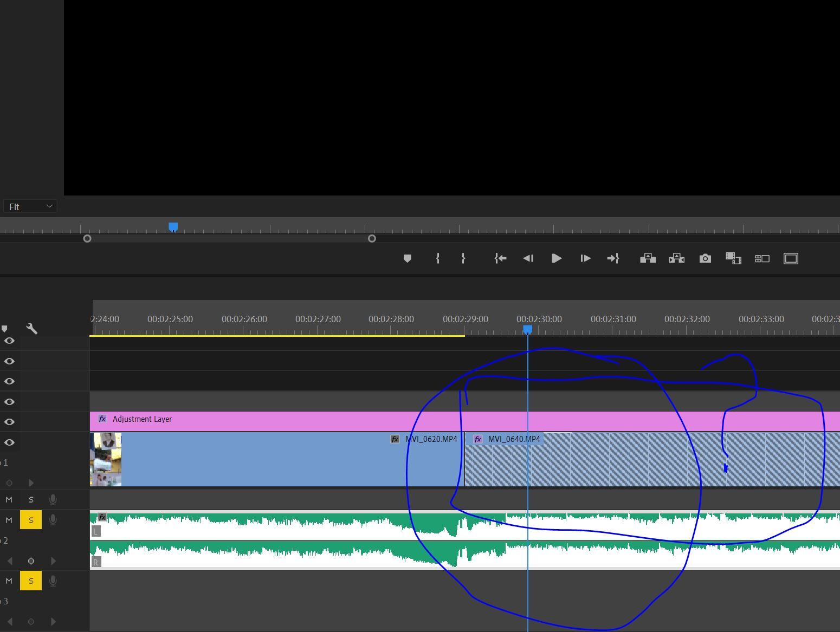Toggle the Safe Margins frame icon
Image resolution: width=840 pixels, height=632 pixels.
click(791, 259)
